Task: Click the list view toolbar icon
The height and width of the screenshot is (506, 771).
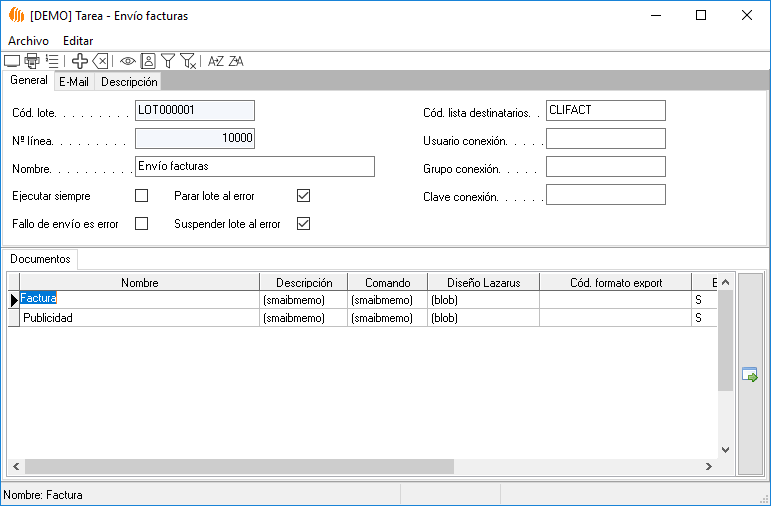Action: 52,61
